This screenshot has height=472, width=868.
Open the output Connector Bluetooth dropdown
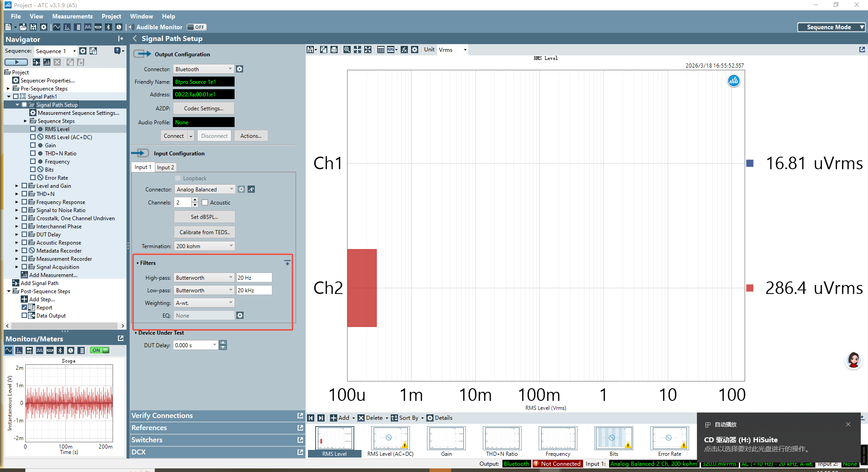pos(203,69)
